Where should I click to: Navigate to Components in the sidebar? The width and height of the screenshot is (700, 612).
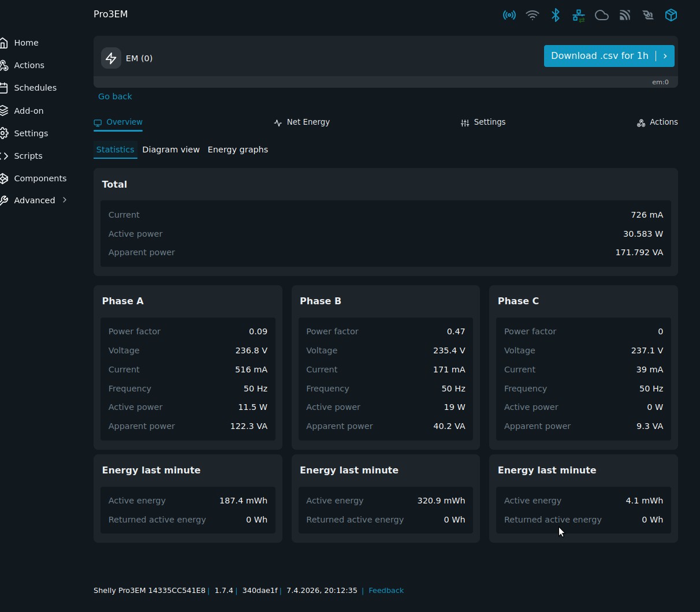click(x=40, y=178)
